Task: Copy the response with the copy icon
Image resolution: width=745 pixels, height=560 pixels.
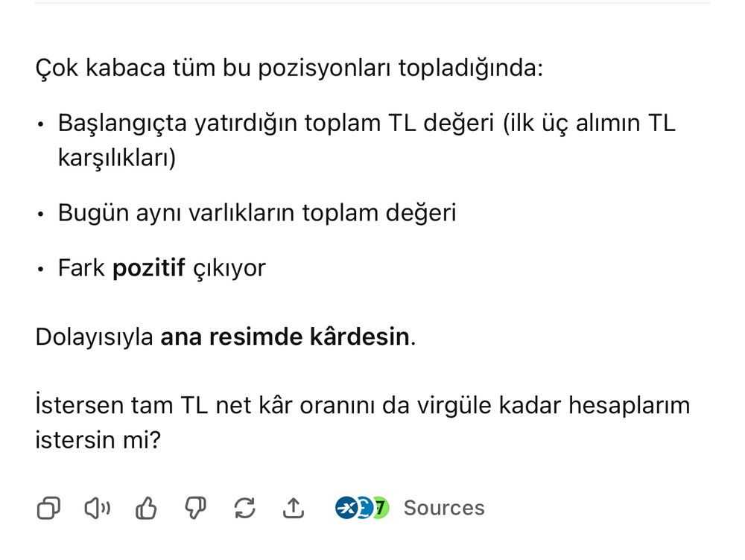Action: [48, 509]
